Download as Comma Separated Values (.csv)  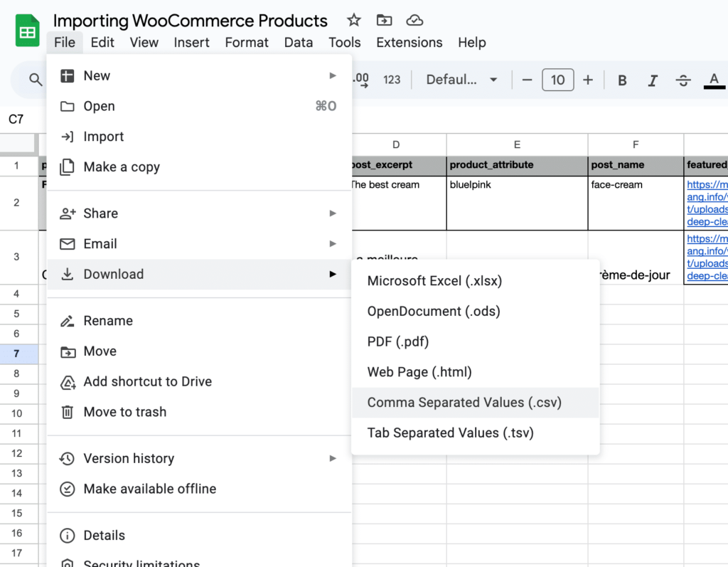pyautogui.click(x=476, y=403)
